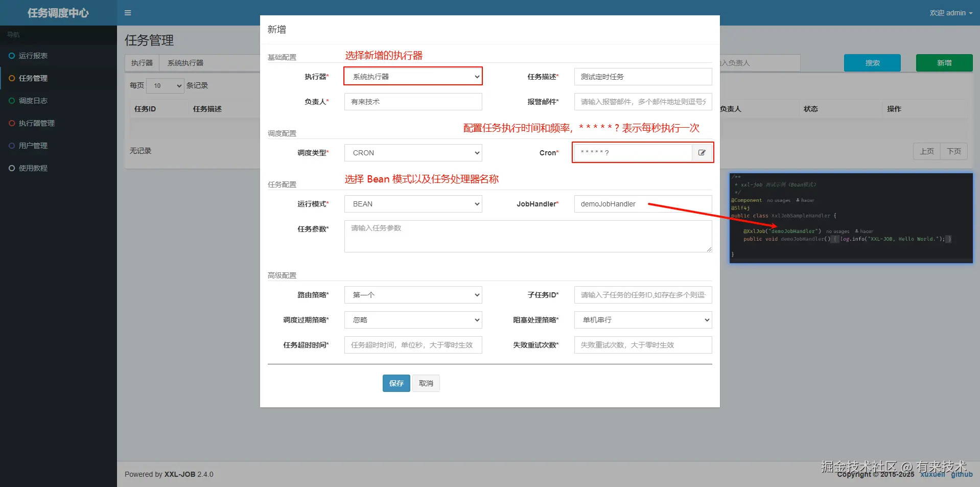Click the 用户管理 sidebar icon

coord(11,146)
